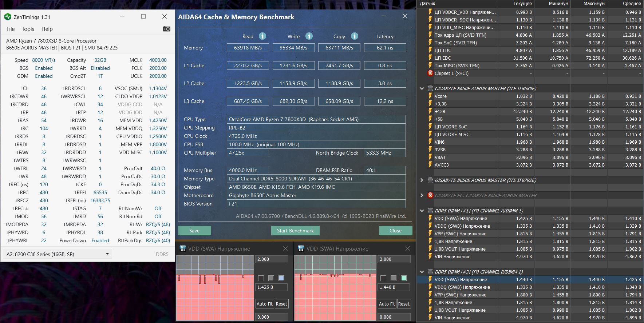Image resolution: width=644 pixels, height=323 pixels.
Task: Click the Read column info icon
Action: point(262,36)
